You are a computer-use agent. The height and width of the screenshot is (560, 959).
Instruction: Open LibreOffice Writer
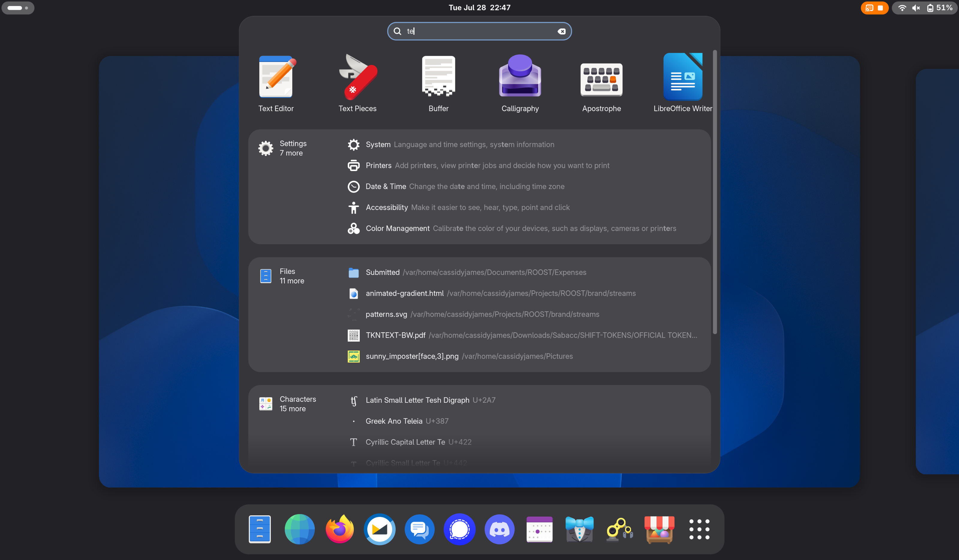(683, 83)
